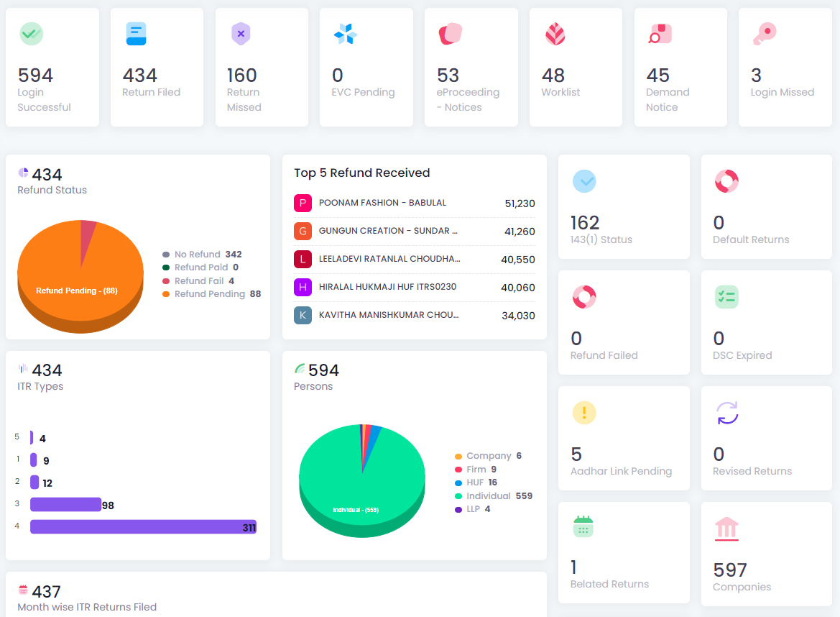The height and width of the screenshot is (617, 840).
Task: Click the green calendar Belated Returns icon
Action: [x=583, y=527]
